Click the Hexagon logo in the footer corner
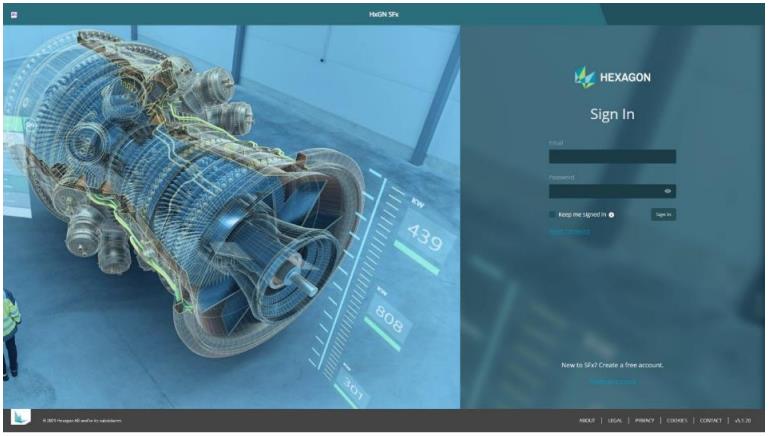 click(20, 418)
